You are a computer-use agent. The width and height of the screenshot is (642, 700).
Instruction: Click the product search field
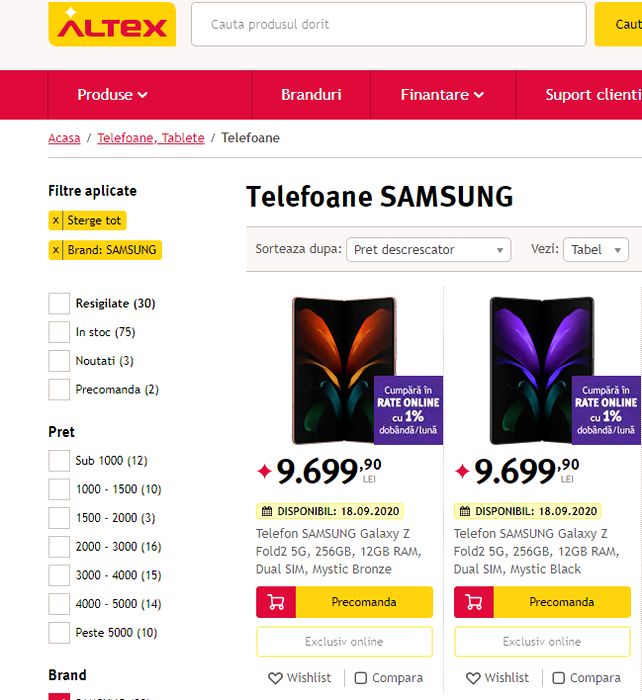pyautogui.click(x=388, y=24)
